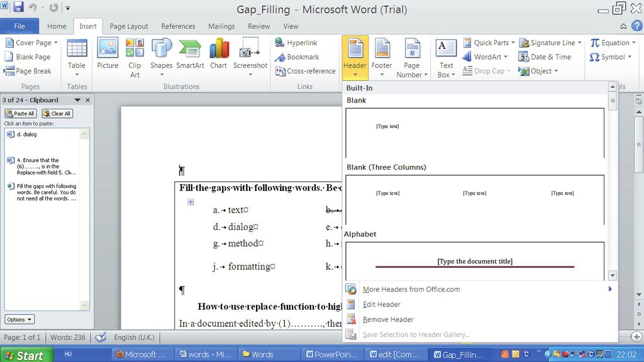This screenshot has width=644, height=362.
Task: Insert a Cross-reference
Action: (x=305, y=71)
